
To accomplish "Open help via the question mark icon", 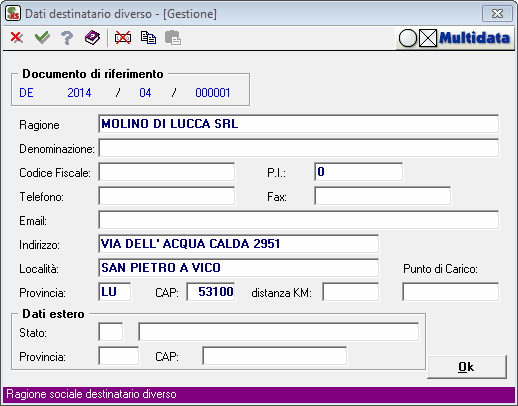I will tap(67, 38).
